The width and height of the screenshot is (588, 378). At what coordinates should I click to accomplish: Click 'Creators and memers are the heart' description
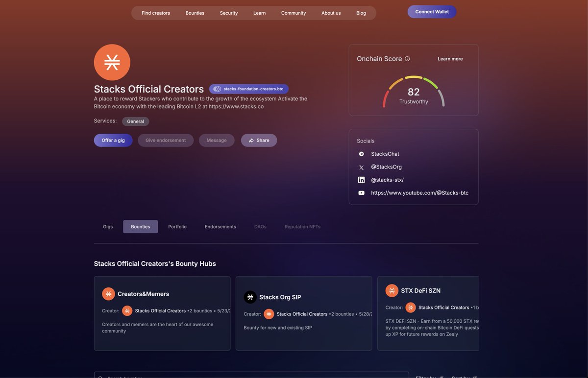[x=158, y=328]
